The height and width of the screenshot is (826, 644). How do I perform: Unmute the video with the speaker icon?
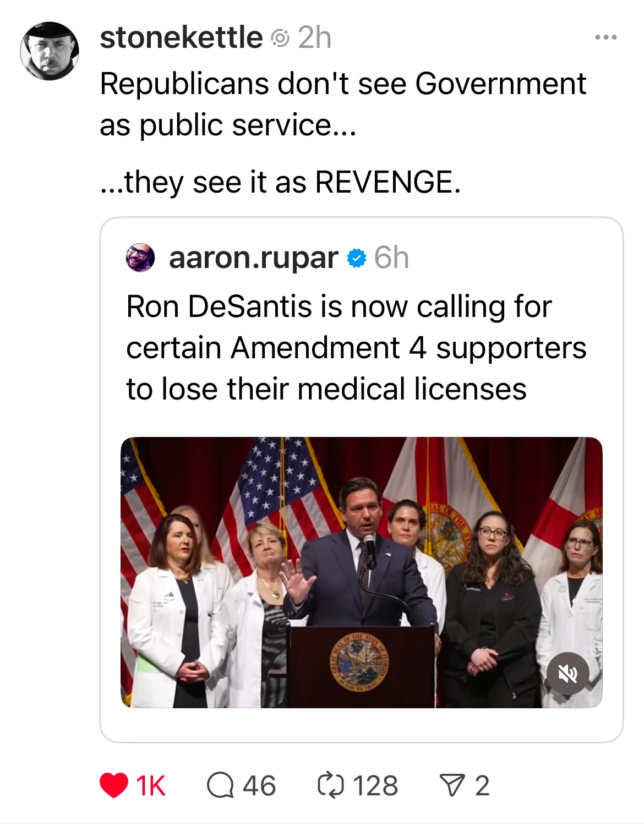pyautogui.click(x=568, y=674)
